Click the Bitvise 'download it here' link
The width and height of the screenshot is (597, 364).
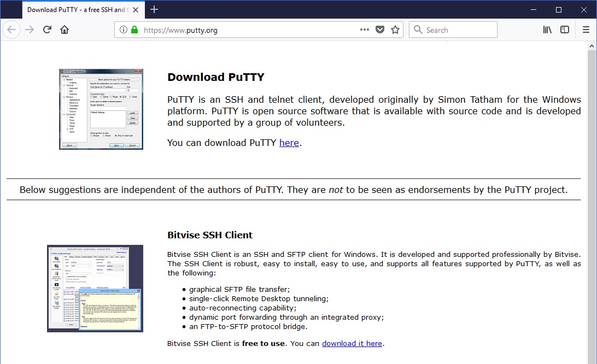(352, 343)
